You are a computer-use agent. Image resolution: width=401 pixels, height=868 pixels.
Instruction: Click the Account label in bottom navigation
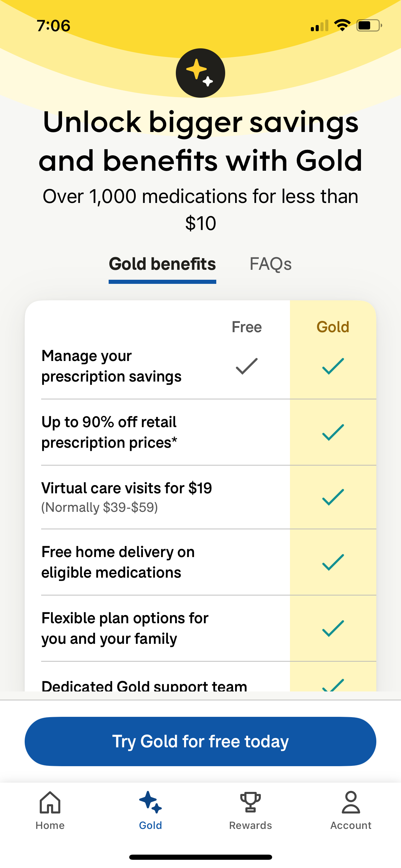pyautogui.click(x=351, y=825)
